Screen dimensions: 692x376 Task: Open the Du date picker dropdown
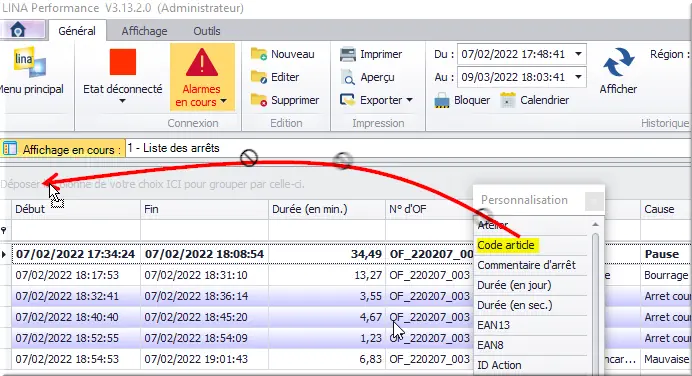(578, 54)
